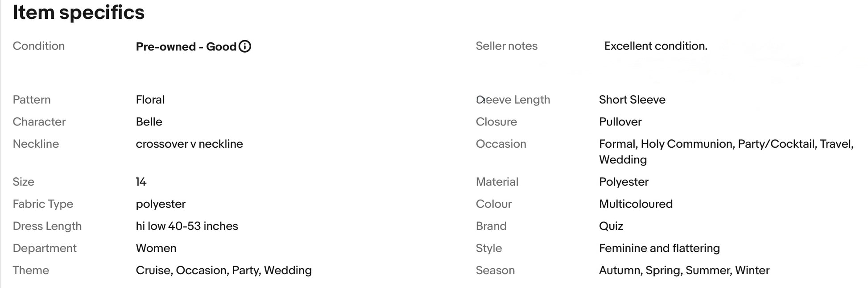Select the Occasion values list
This screenshot has width=868, height=288.
click(x=726, y=152)
